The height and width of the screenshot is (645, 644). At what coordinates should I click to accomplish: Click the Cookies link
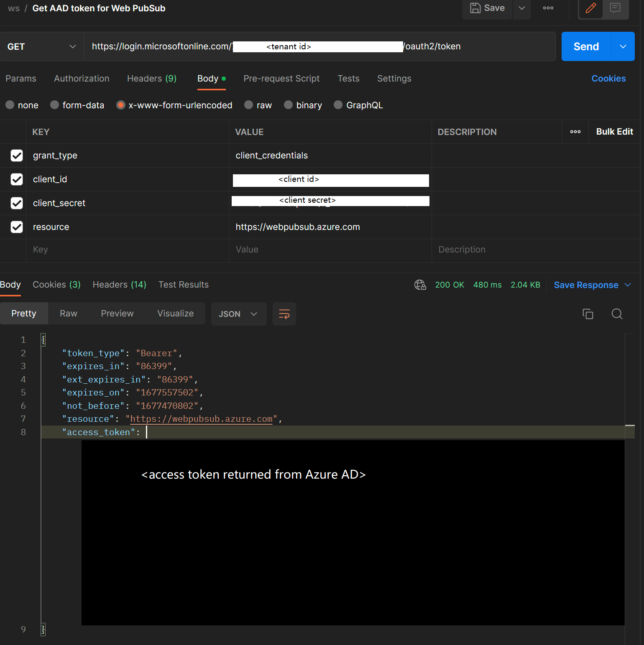coord(608,79)
